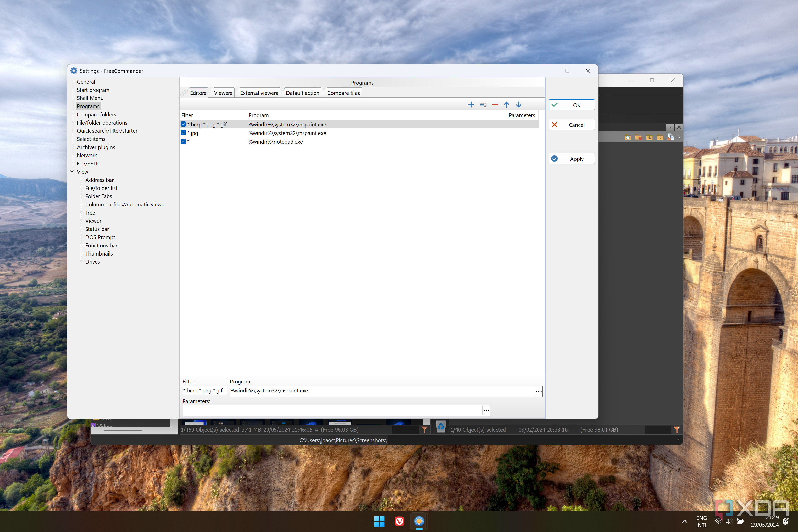Viewport: 798px width, 532px height.
Task: Click right pane filter funnel icon
Action: click(x=677, y=430)
